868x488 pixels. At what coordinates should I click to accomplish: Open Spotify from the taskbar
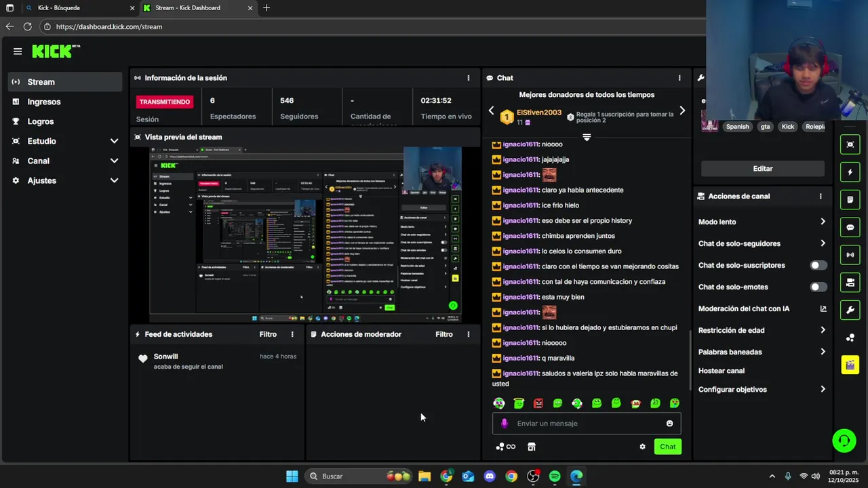click(555, 476)
